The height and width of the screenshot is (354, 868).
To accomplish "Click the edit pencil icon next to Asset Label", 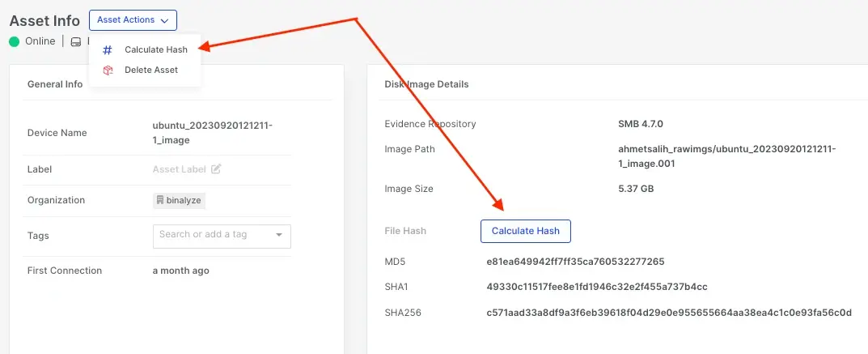I will pyautogui.click(x=216, y=169).
